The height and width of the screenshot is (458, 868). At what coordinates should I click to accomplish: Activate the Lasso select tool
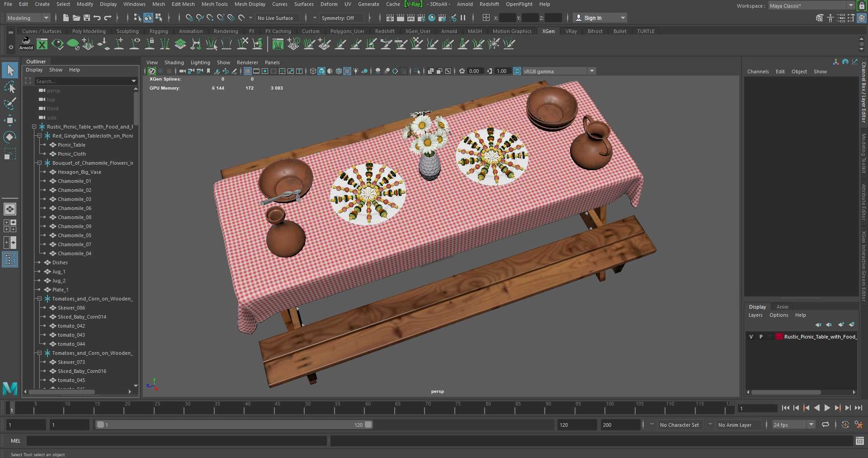(x=10, y=87)
